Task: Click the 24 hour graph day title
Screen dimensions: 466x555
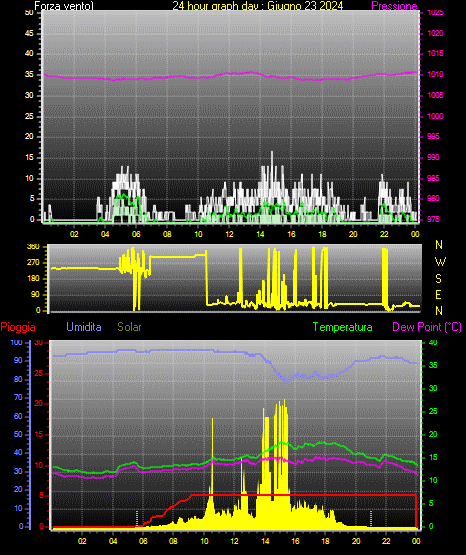Action: coord(258,6)
